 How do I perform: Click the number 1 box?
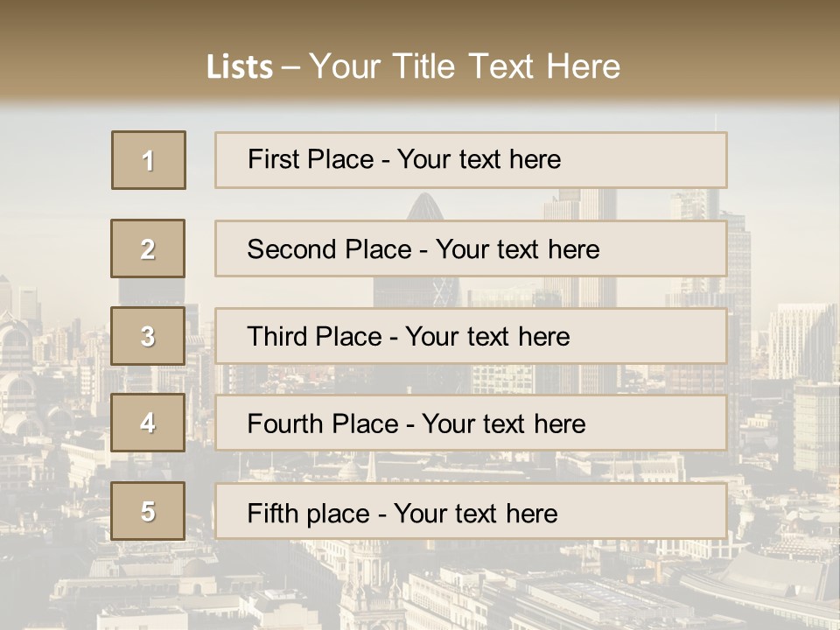pyautogui.click(x=149, y=160)
